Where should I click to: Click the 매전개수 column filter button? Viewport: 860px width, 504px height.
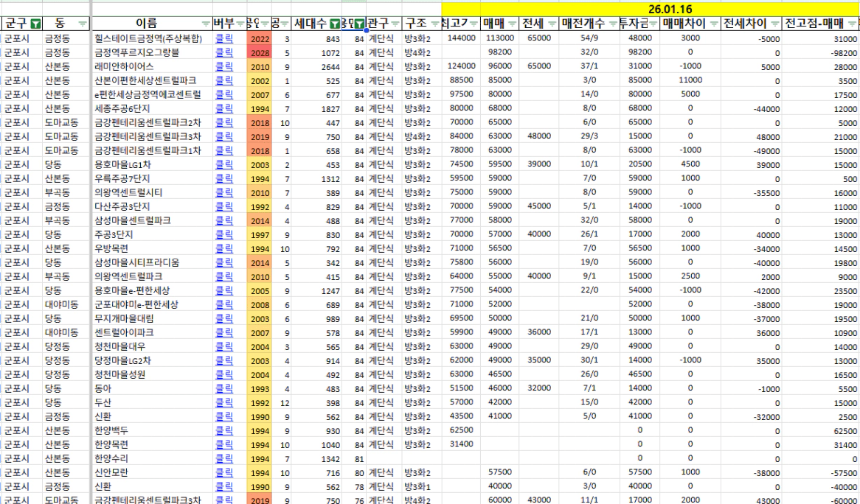[x=613, y=24]
